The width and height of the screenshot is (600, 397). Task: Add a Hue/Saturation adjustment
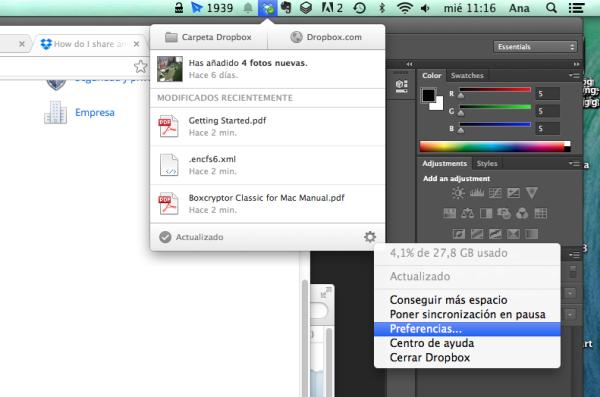[449, 213]
